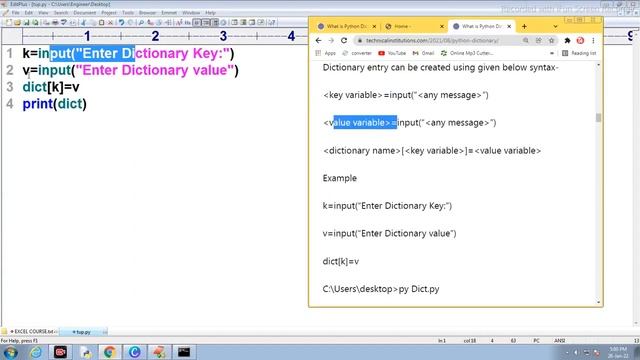Open a new Chrome tab with plus

click(524, 27)
